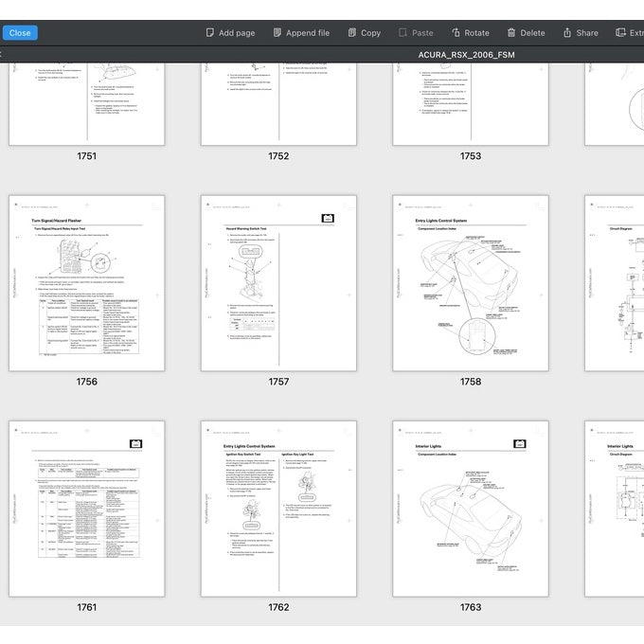Choose page 1761 thumbnail with tables
644x644 pixels.
[86, 509]
